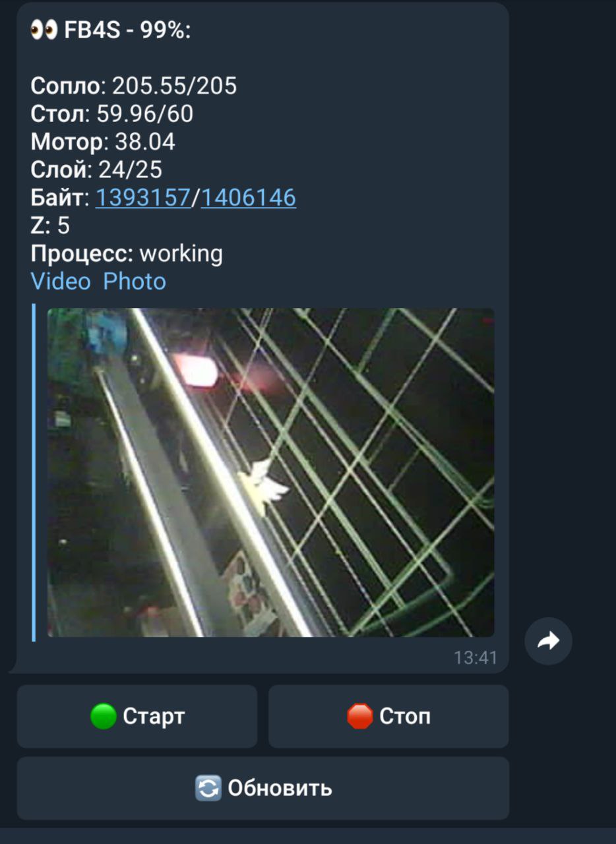The width and height of the screenshot is (616, 844).
Task: Click the blue refresh arrows icon
Action: (x=208, y=788)
